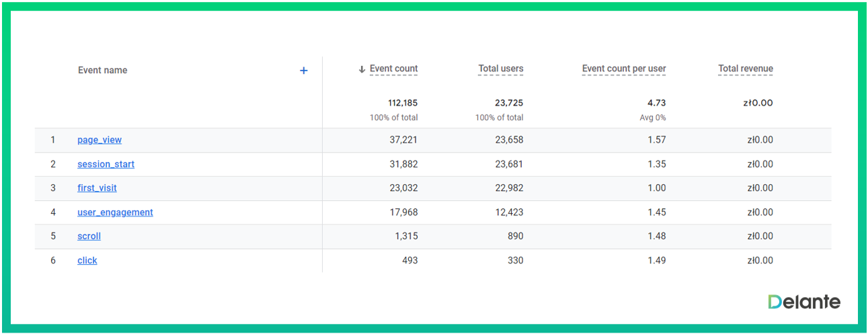The height and width of the screenshot is (334, 868).
Task: Click the Event name column header
Action: [x=102, y=71]
